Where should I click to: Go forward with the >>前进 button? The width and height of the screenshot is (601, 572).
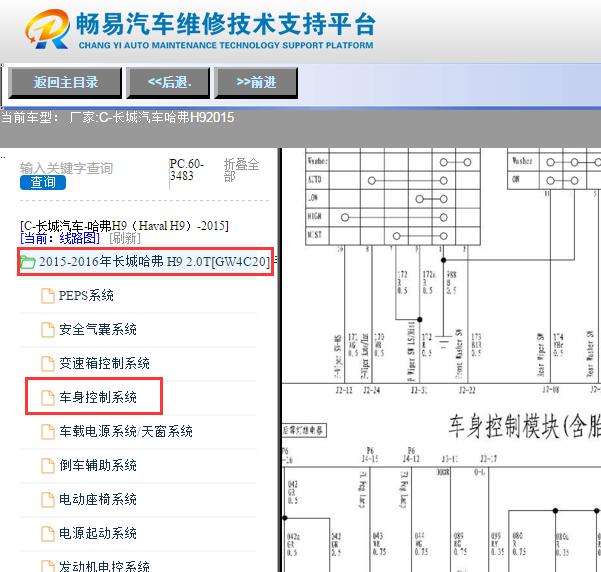pos(256,82)
